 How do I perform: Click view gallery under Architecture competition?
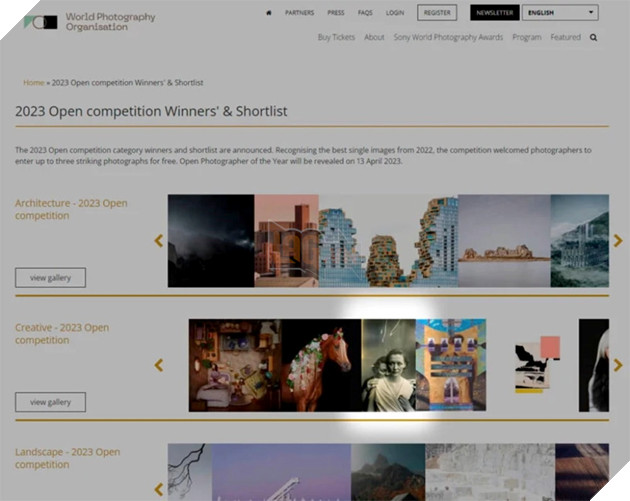[50, 278]
